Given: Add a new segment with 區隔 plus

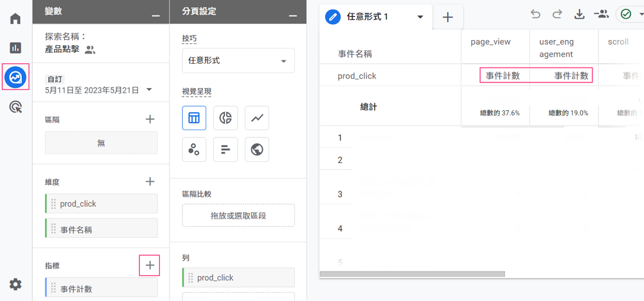Looking at the screenshot, I should pos(150,120).
